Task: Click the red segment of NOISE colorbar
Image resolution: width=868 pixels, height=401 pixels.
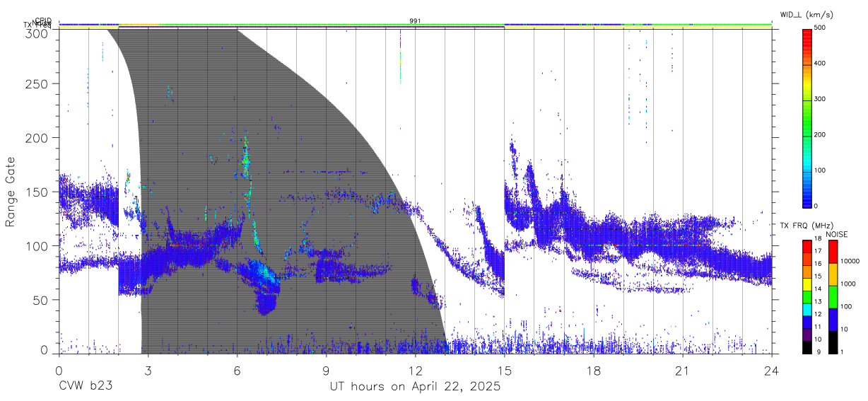Action: pyautogui.click(x=833, y=252)
